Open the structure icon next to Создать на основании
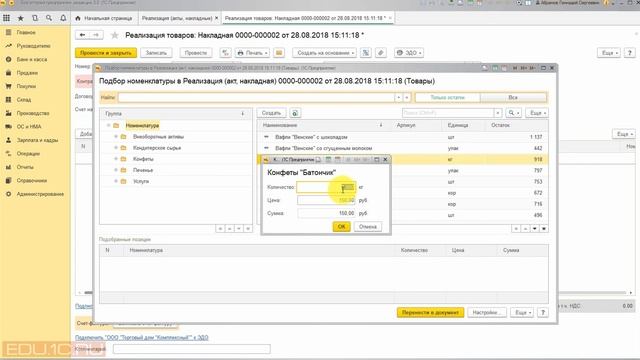 pos(366,53)
